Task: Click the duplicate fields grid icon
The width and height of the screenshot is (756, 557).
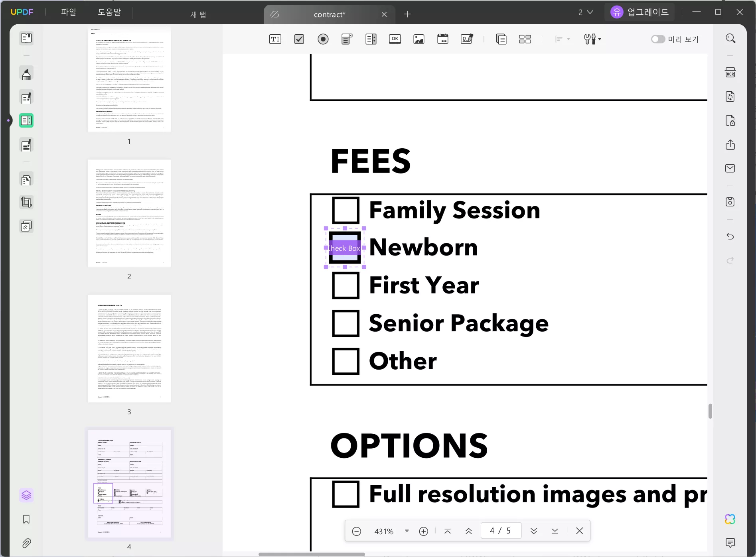Action: click(x=525, y=39)
